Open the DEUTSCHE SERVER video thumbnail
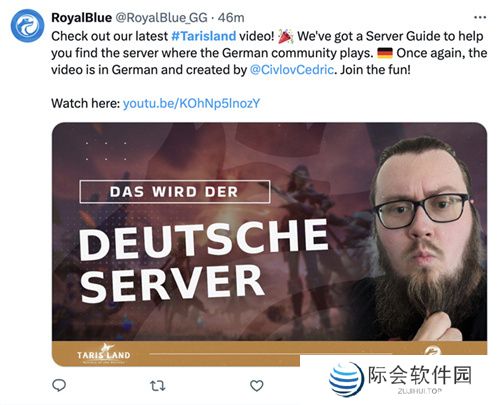Viewport: 500px width, 405px height. 269,244
